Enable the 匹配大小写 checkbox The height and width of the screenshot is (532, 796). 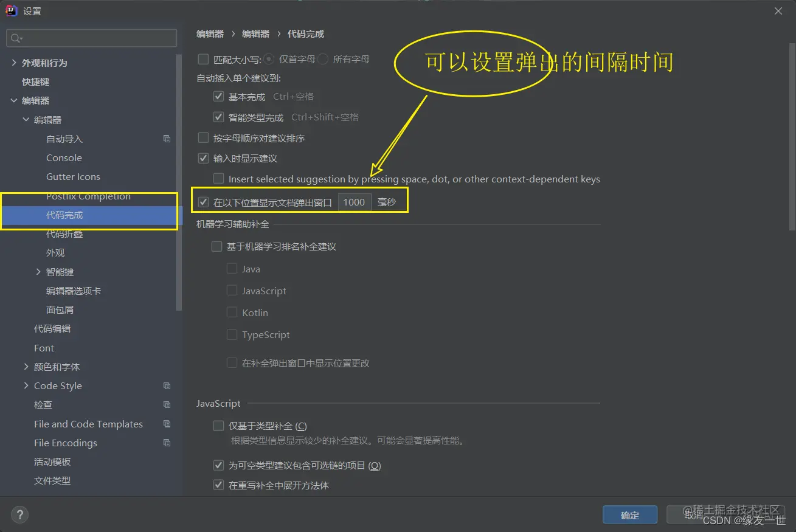[203, 59]
